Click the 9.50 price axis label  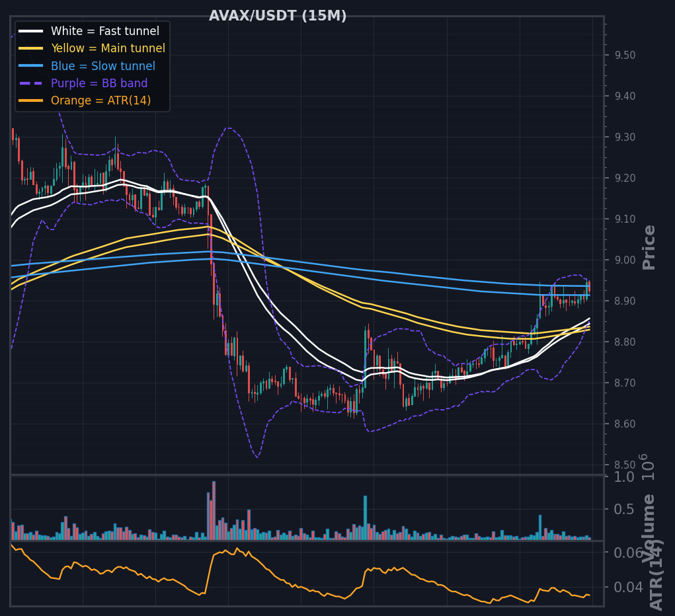[625, 55]
